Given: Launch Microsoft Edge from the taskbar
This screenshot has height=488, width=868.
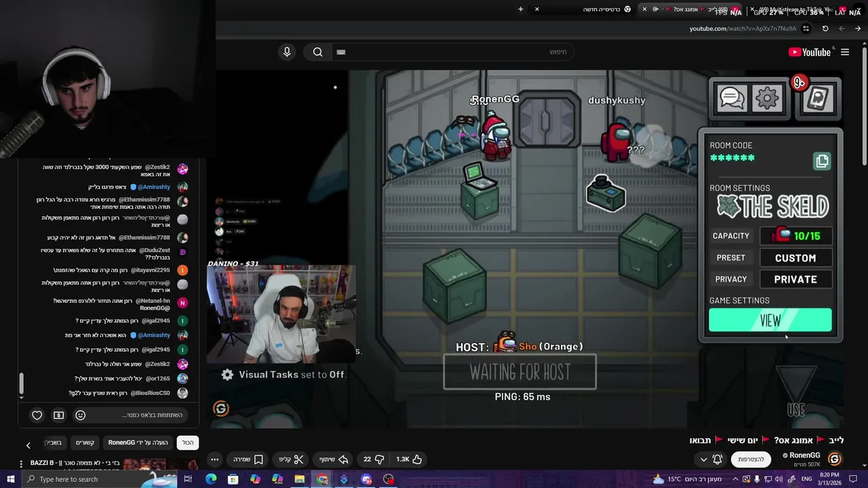Looking at the screenshot, I should click(211, 479).
